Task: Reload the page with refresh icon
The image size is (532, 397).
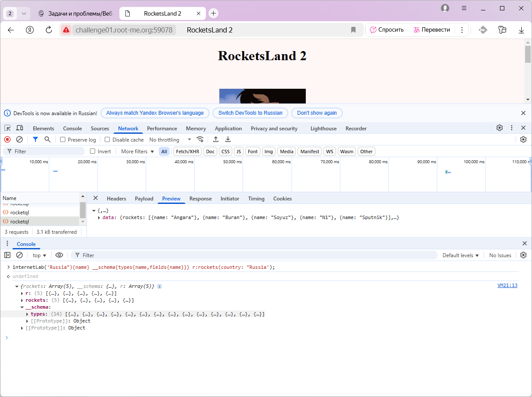Action: click(x=49, y=30)
